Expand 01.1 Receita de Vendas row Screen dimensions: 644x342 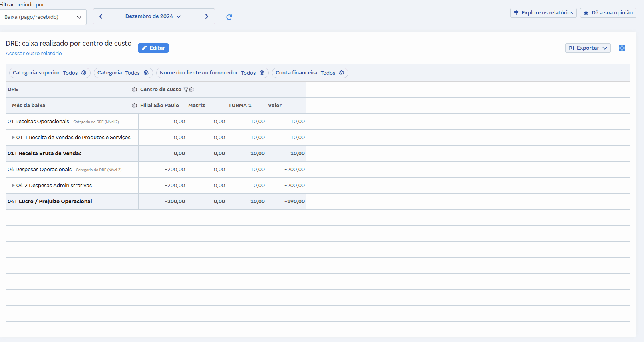tap(13, 138)
